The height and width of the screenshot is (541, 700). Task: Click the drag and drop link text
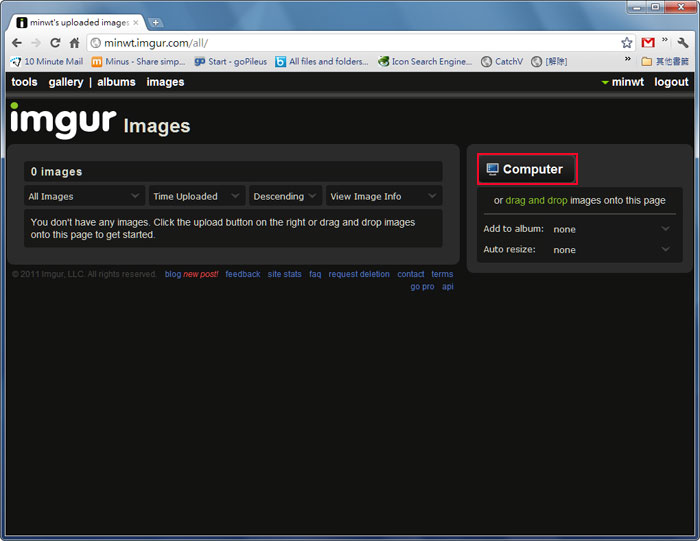pos(536,200)
